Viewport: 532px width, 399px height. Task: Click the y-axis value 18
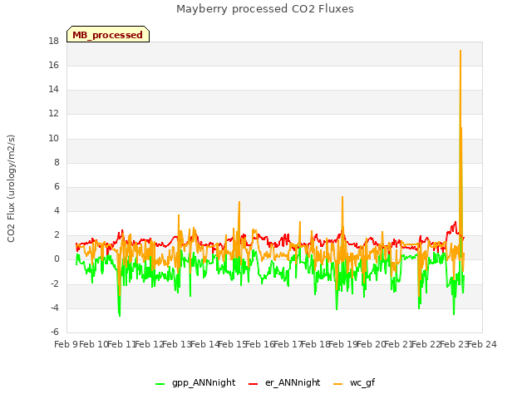tap(53, 42)
